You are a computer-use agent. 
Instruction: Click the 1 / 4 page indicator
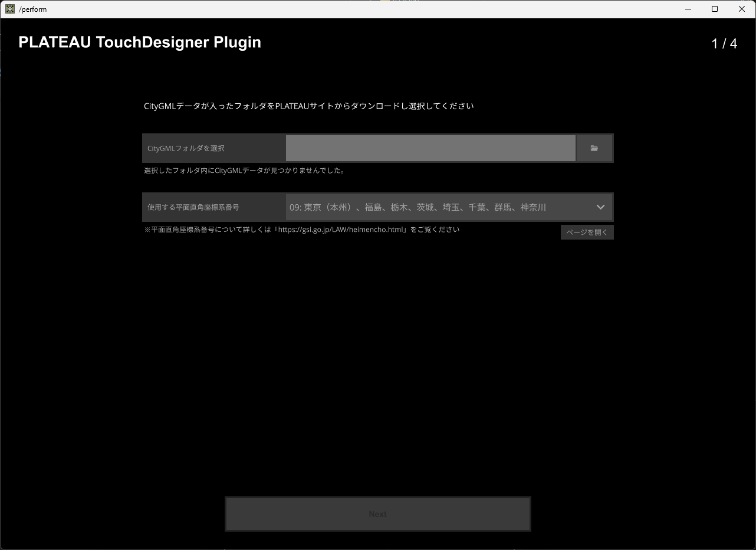(x=725, y=43)
